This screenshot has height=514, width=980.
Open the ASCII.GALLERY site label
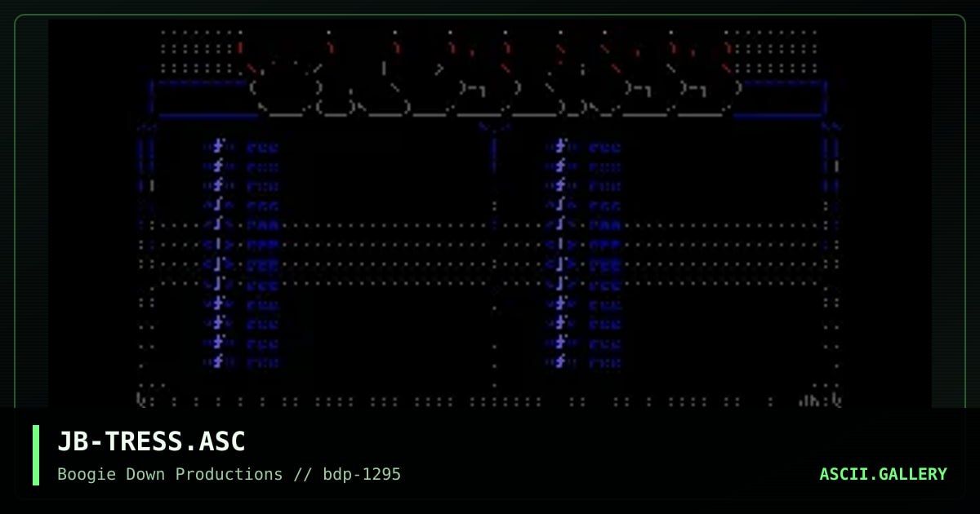click(x=883, y=474)
